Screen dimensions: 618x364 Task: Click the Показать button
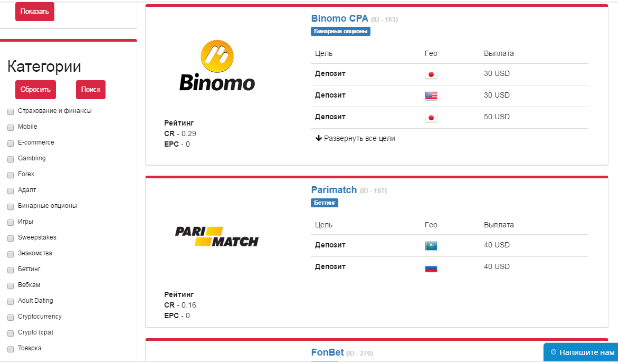pyautogui.click(x=35, y=12)
